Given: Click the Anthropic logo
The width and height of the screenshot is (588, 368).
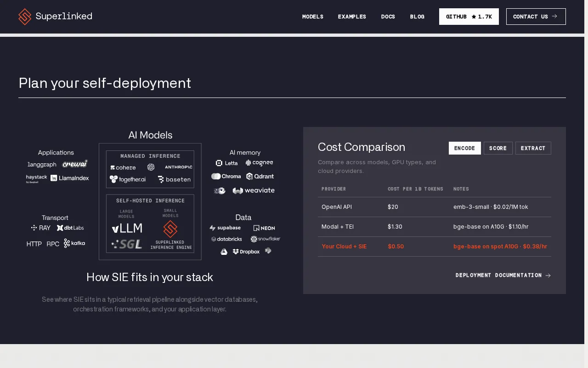Looking at the screenshot, I should [x=179, y=167].
